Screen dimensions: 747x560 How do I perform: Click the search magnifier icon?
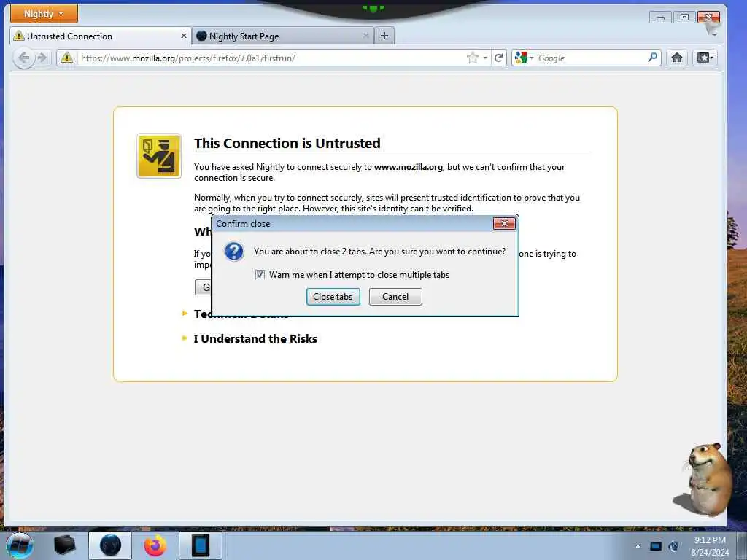point(653,58)
